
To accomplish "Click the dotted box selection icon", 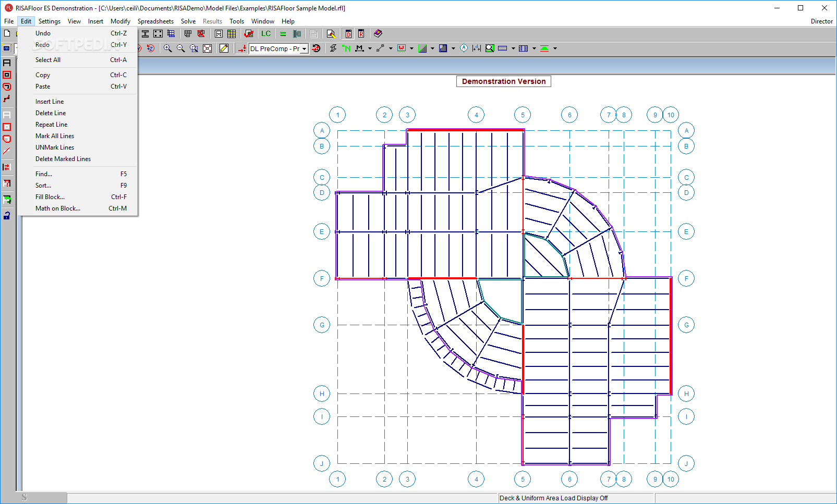I will point(158,34).
